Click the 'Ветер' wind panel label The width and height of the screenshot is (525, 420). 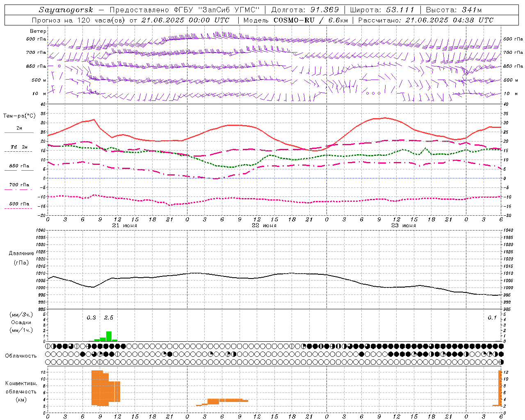click(38, 31)
